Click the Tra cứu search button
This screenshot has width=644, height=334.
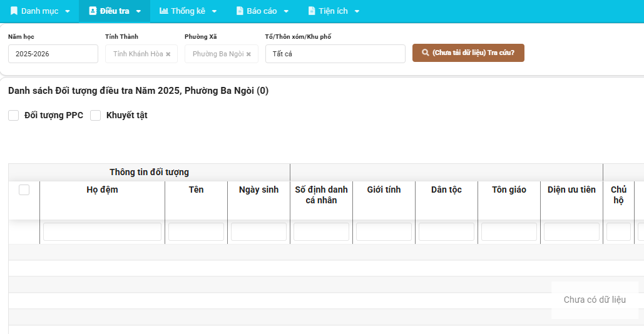point(468,53)
